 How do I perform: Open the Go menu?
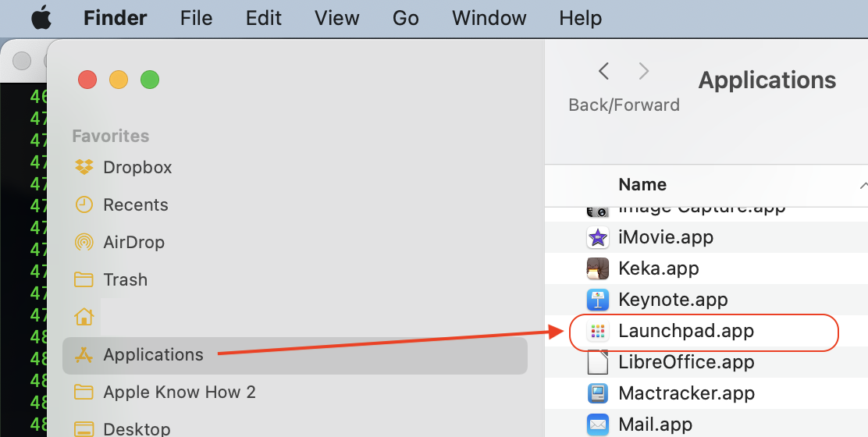[x=406, y=18]
